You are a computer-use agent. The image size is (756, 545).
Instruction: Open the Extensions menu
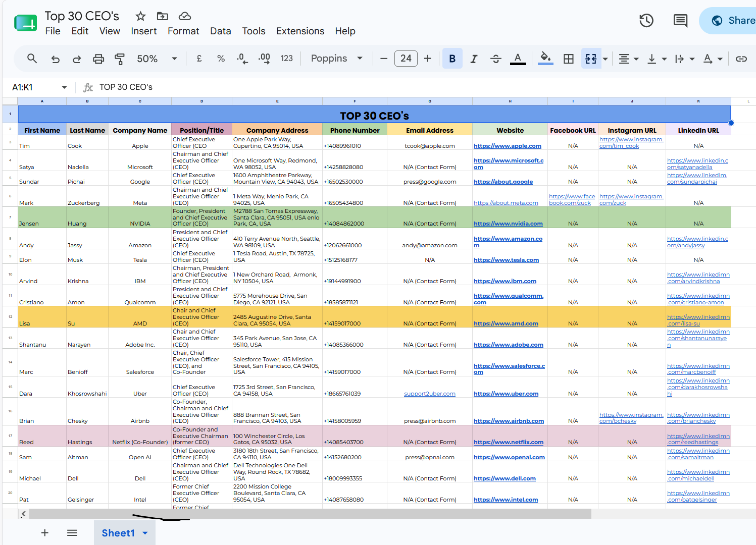pyautogui.click(x=300, y=31)
